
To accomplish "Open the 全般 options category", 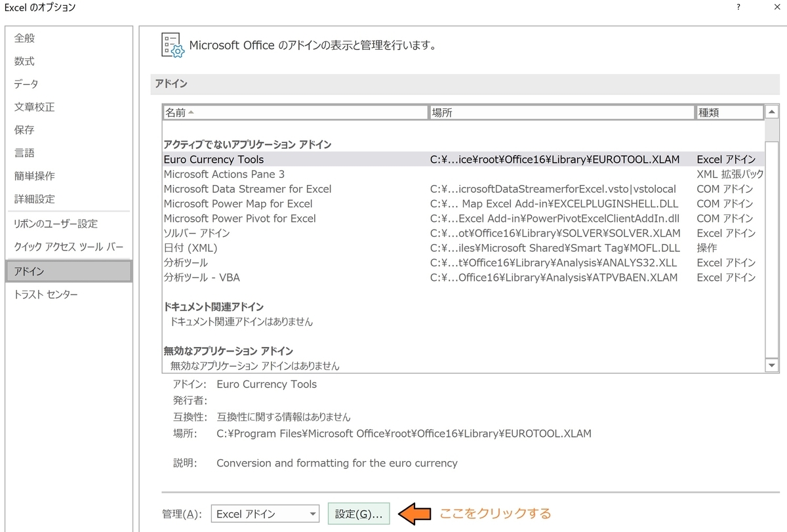I will tap(24, 38).
